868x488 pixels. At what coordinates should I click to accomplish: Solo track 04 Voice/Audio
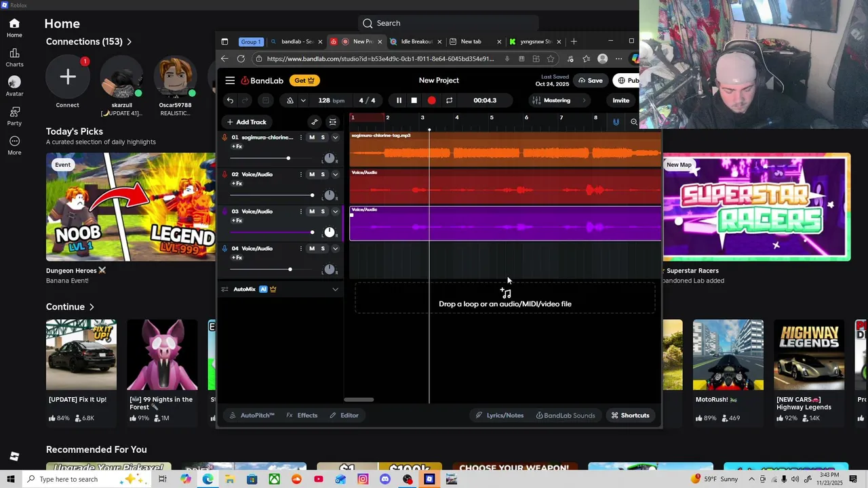[323, 249]
